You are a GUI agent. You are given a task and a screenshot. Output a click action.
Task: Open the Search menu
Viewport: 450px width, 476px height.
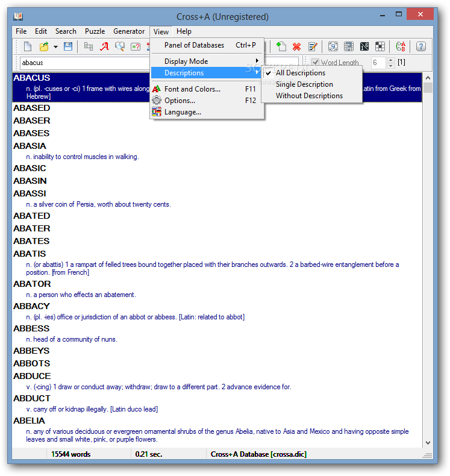tap(66, 31)
